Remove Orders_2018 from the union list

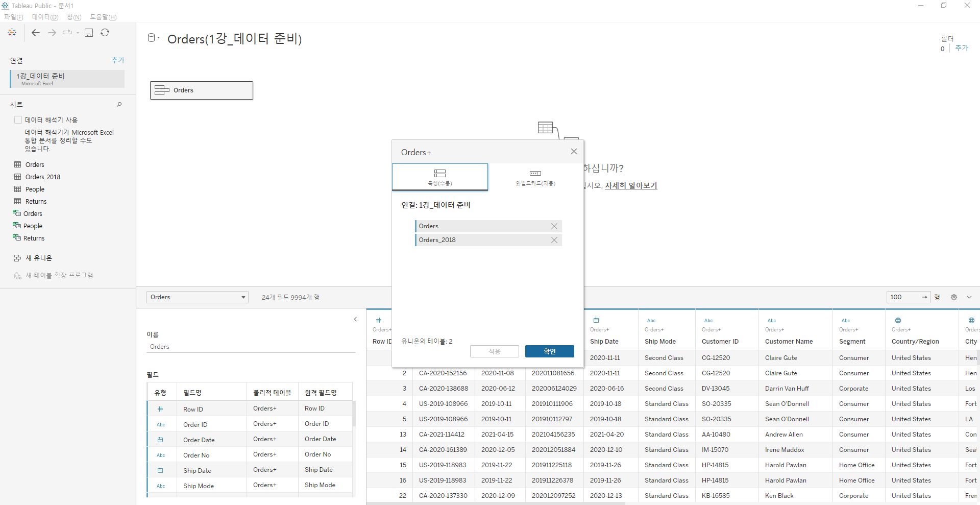554,240
